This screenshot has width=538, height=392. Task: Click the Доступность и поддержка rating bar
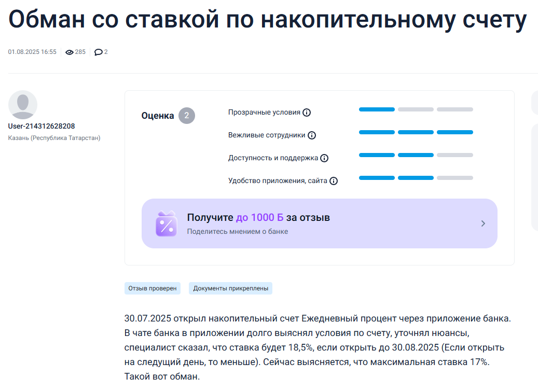pyautogui.click(x=416, y=155)
